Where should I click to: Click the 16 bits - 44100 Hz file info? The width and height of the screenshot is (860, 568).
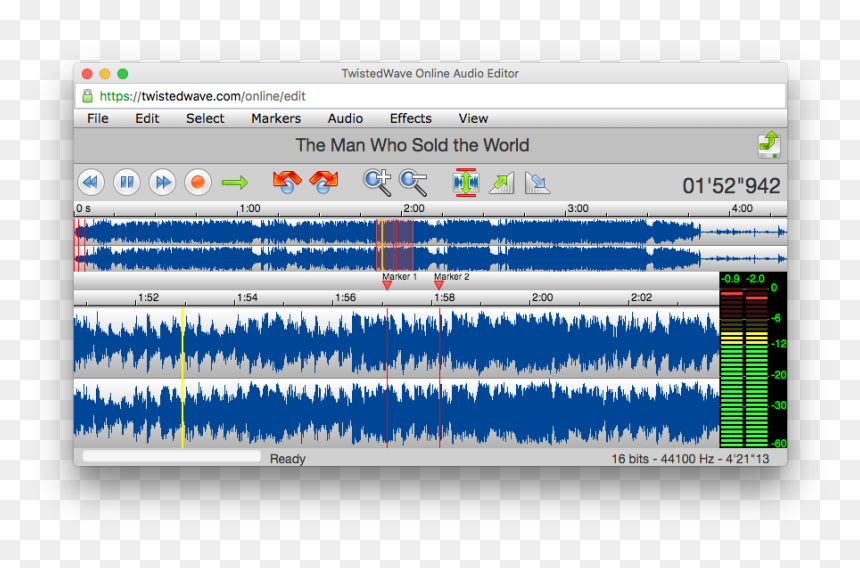tap(690, 459)
